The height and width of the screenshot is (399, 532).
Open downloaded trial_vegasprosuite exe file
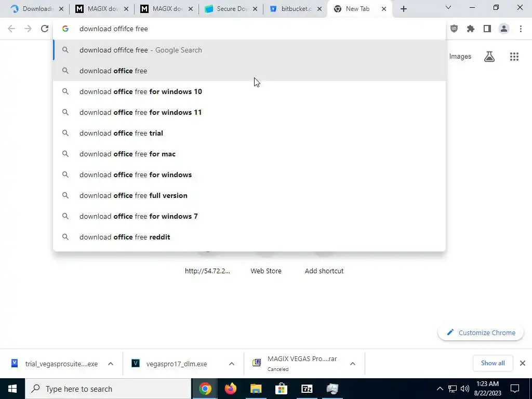(x=54, y=364)
